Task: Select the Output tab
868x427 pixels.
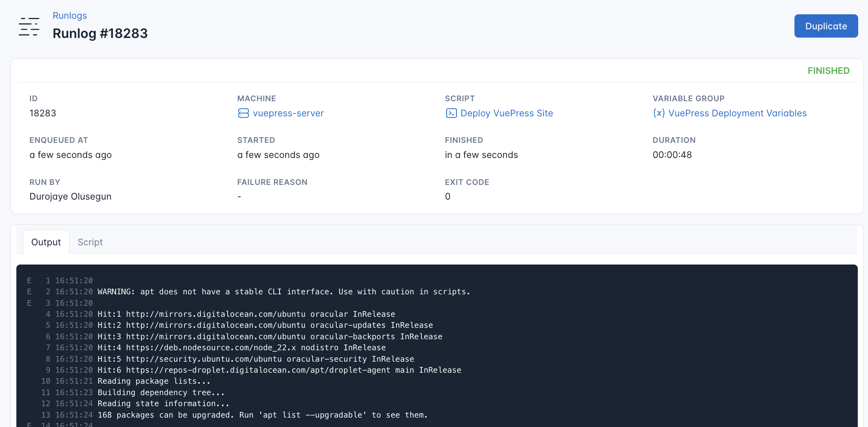Action: click(46, 242)
